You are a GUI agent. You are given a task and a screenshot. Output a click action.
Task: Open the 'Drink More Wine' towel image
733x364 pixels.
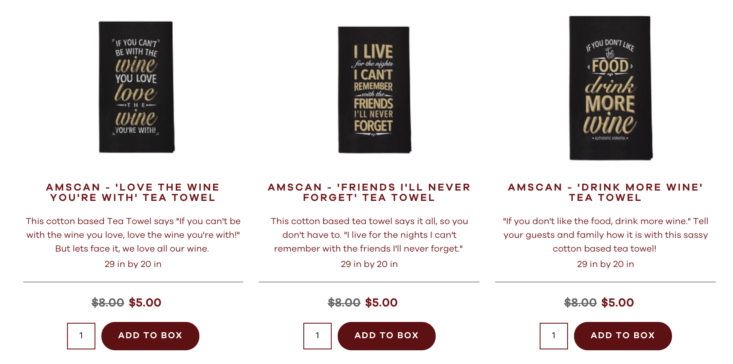(x=611, y=88)
